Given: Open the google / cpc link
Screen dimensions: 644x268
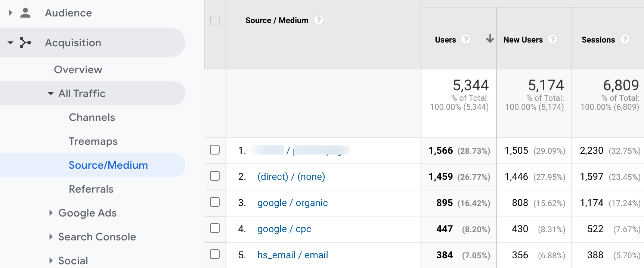Looking at the screenshot, I should tap(284, 229).
